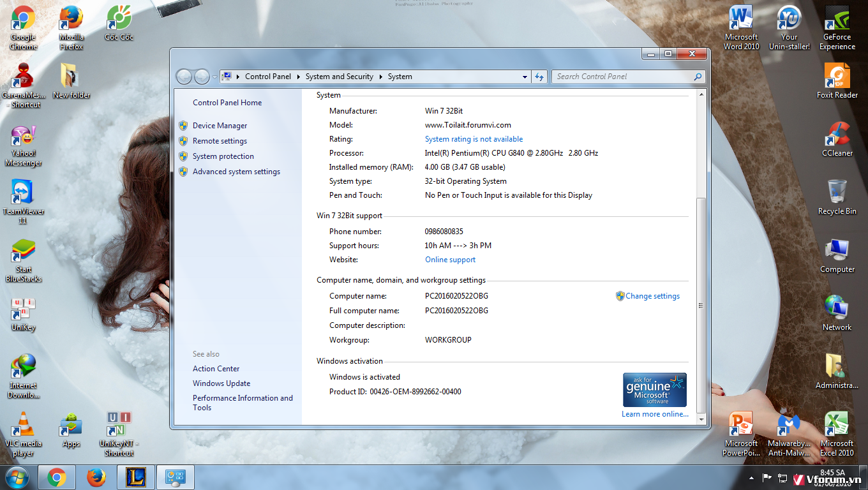This screenshot has height=490, width=868.
Task: Open recent pages dropdown beside Forward button
Action: (214, 77)
